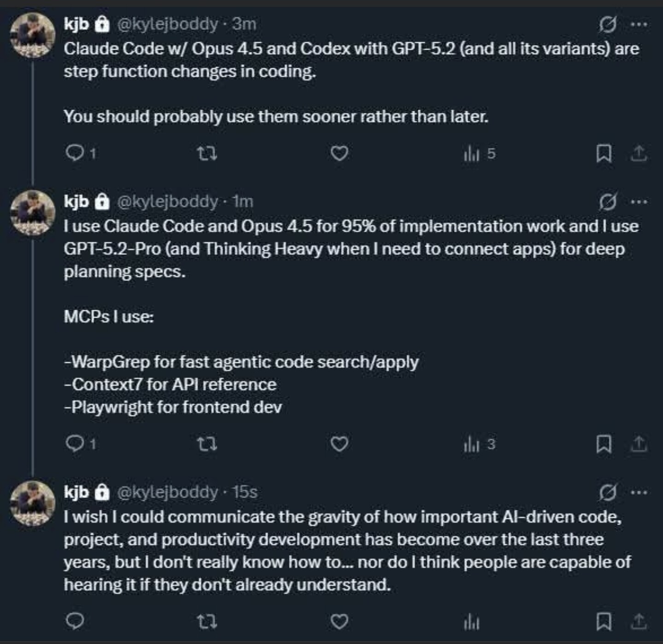Bookmark the first tweet
This screenshot has width=663, height=644.
tap(604, 154)
